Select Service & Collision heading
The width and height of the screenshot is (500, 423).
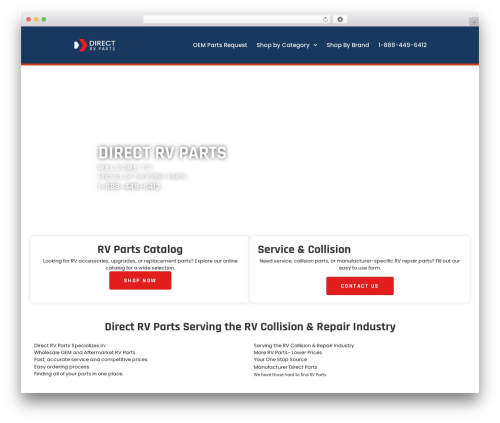pos(304,249)
